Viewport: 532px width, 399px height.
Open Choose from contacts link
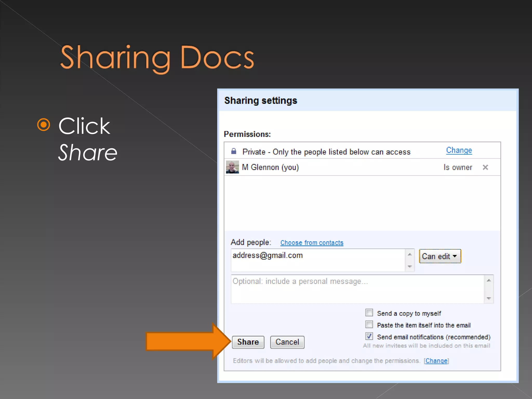312,243
